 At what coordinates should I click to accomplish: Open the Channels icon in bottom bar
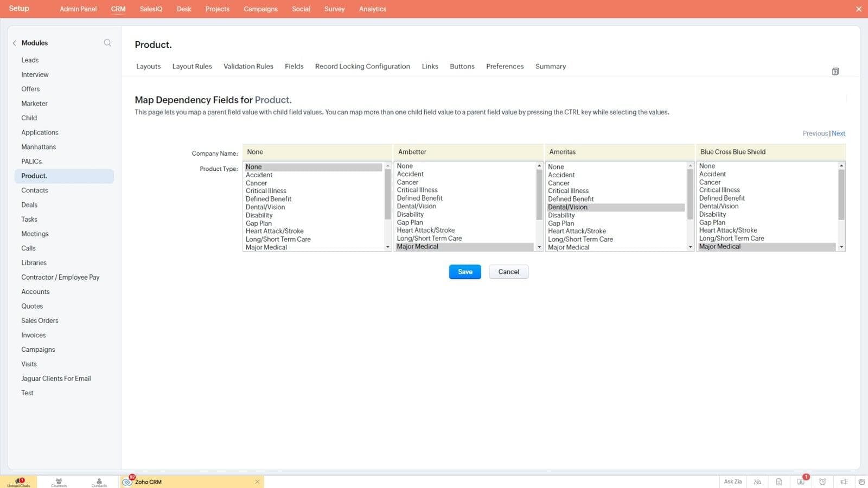pos(59,481)
